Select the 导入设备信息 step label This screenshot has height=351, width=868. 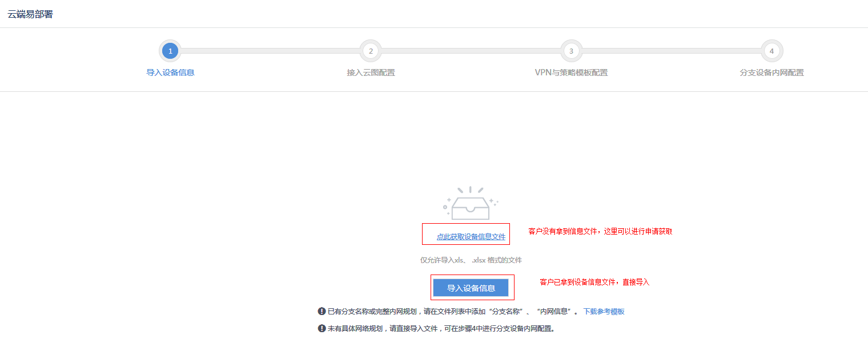170,72
